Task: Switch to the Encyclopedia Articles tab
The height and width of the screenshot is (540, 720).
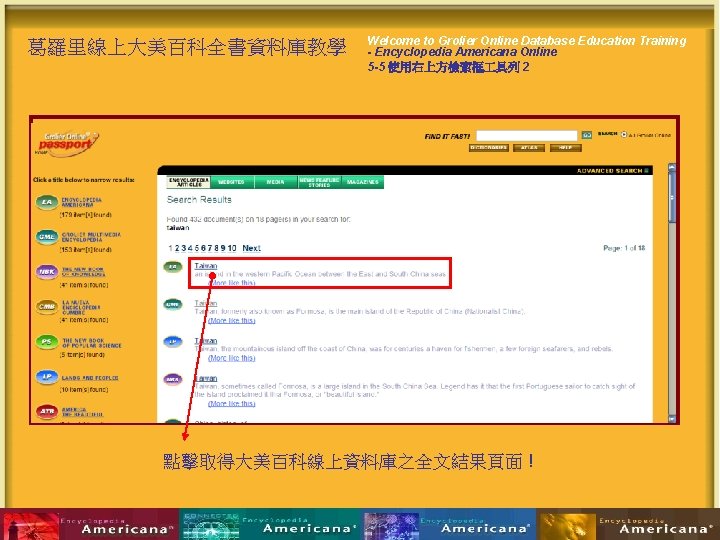Action: click(x=188, y=182)
